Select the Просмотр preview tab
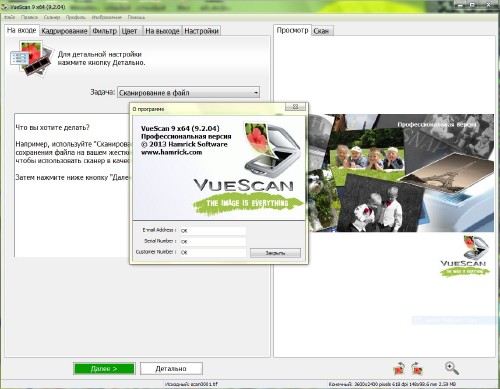This screenshot has width=500, height=389. click(292, 30)
